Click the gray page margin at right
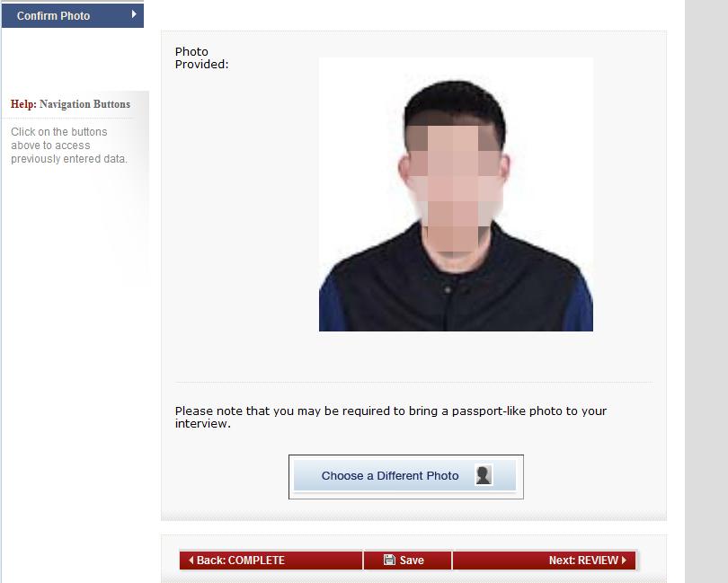728x583 pixels. click(x=706, y=291)
